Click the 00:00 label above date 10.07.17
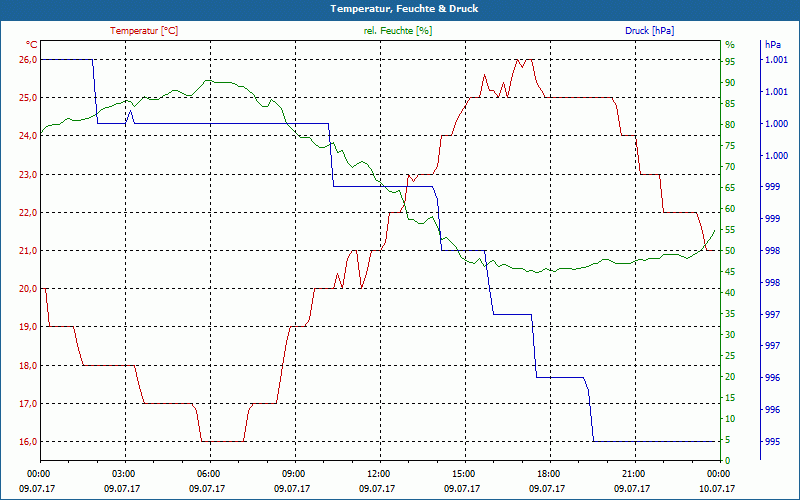 [x=717, y=473]
